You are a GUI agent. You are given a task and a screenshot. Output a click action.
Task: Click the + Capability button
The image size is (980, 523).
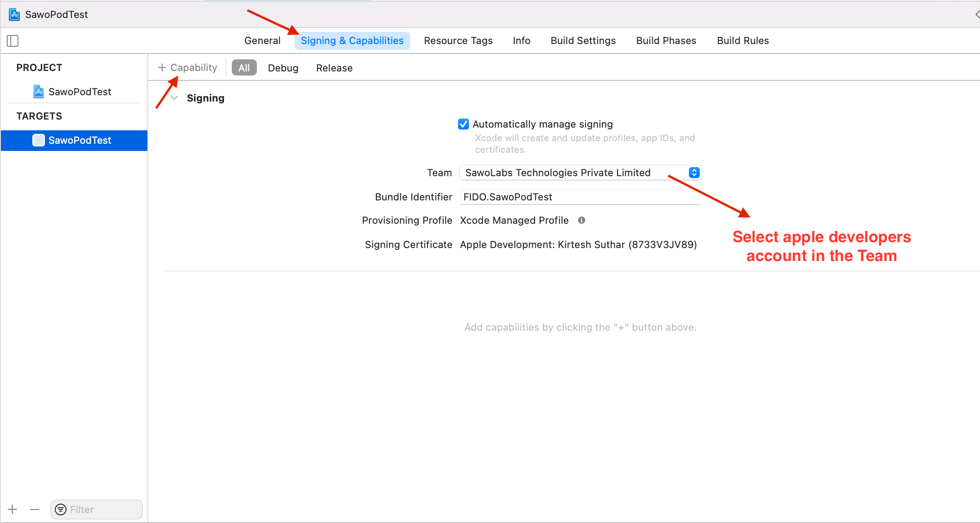coord(188,67)
